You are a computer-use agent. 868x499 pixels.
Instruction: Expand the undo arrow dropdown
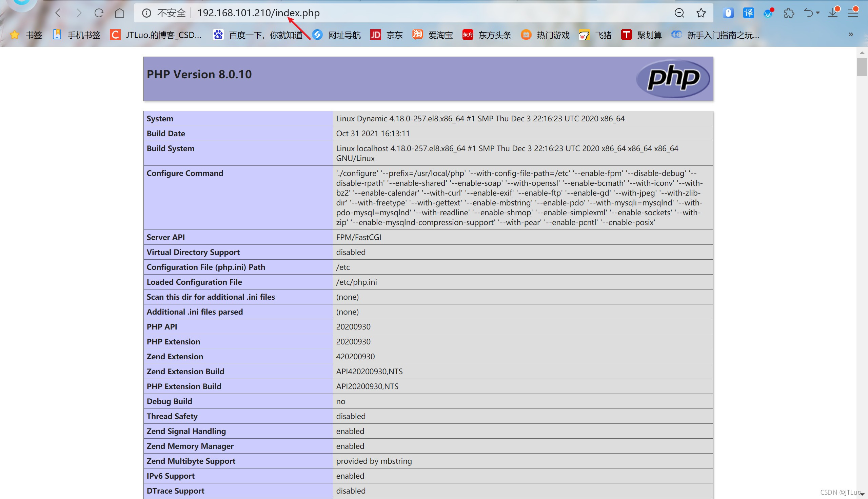point(817,13)
